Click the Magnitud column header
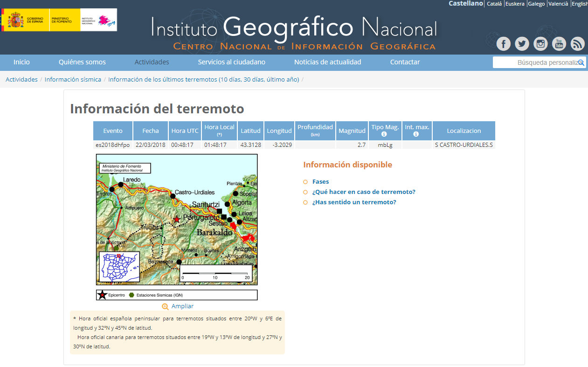Image resolution: width=588 pixels, height=367 pixels. tap(352, 131)
